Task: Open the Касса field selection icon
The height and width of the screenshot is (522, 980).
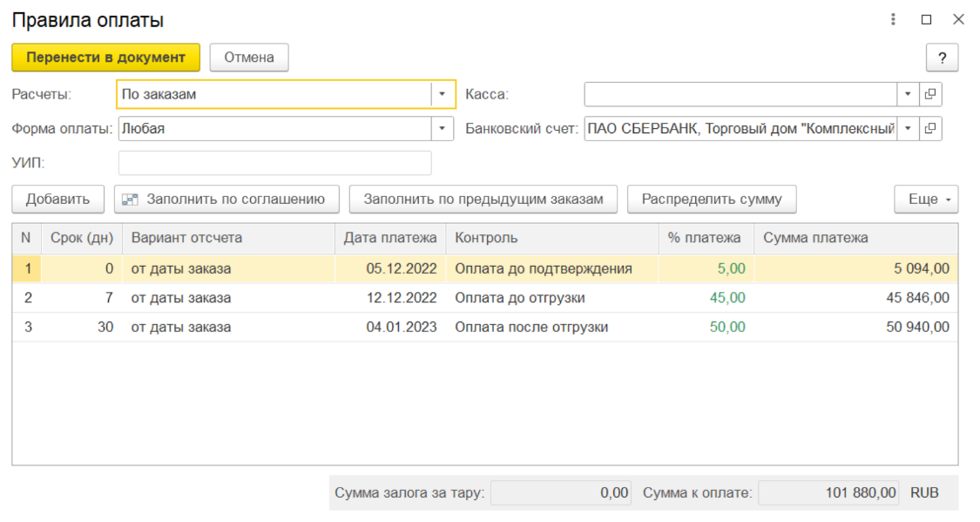Action: coord(930,94)
